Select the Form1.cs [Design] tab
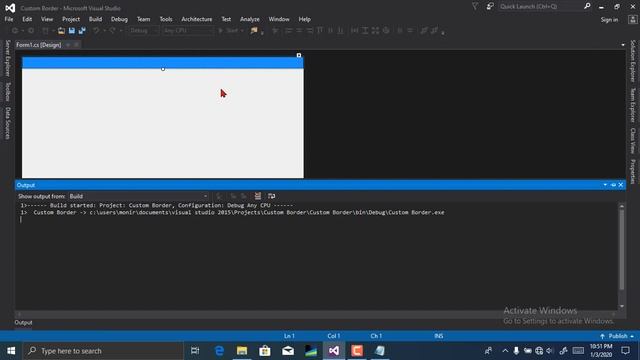 point(38,45)
